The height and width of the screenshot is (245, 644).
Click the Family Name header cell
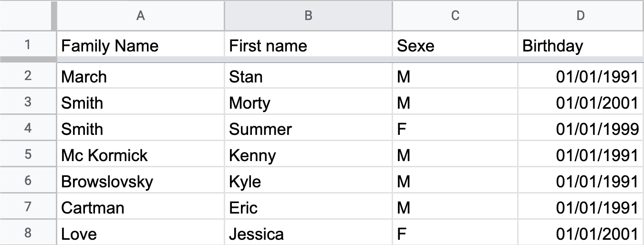click(x=140, y=45)
